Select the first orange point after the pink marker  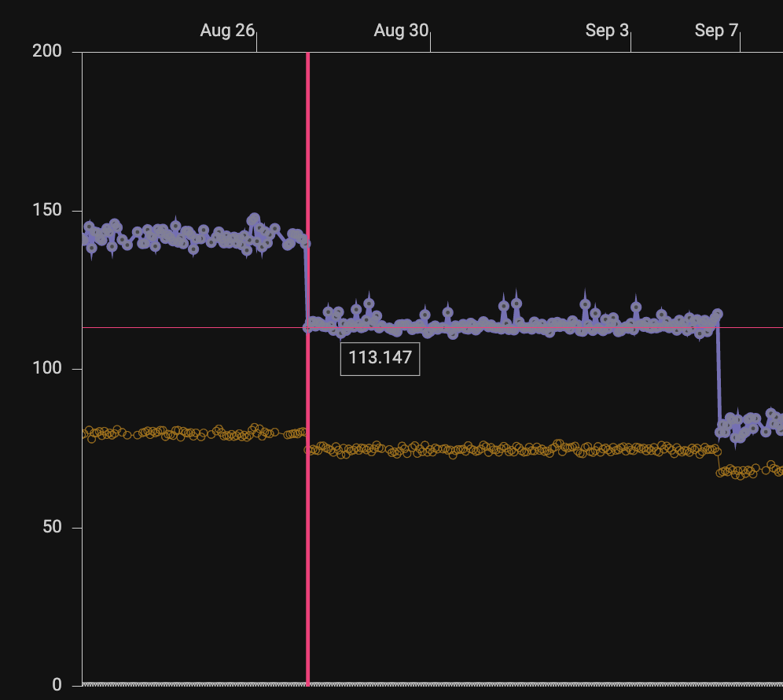309,450
